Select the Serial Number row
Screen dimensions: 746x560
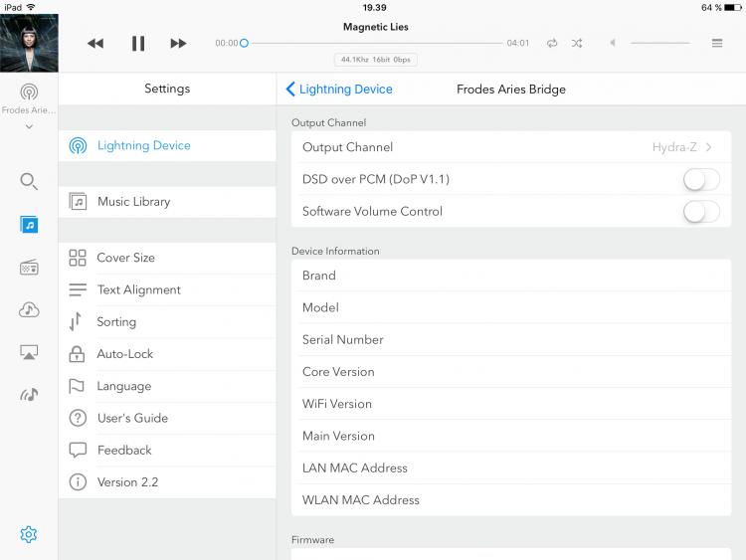point(511,340)
